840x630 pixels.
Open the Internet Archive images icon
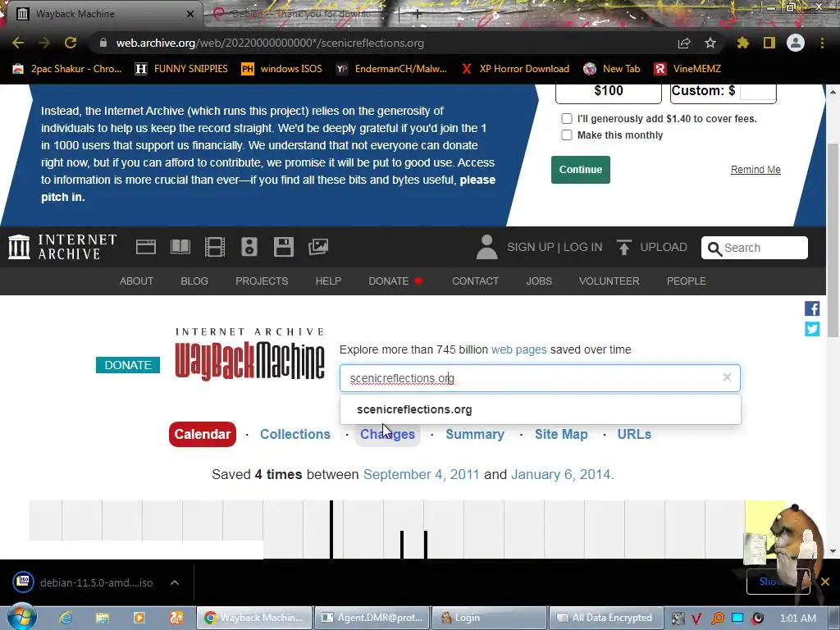[x=318, y=247]
